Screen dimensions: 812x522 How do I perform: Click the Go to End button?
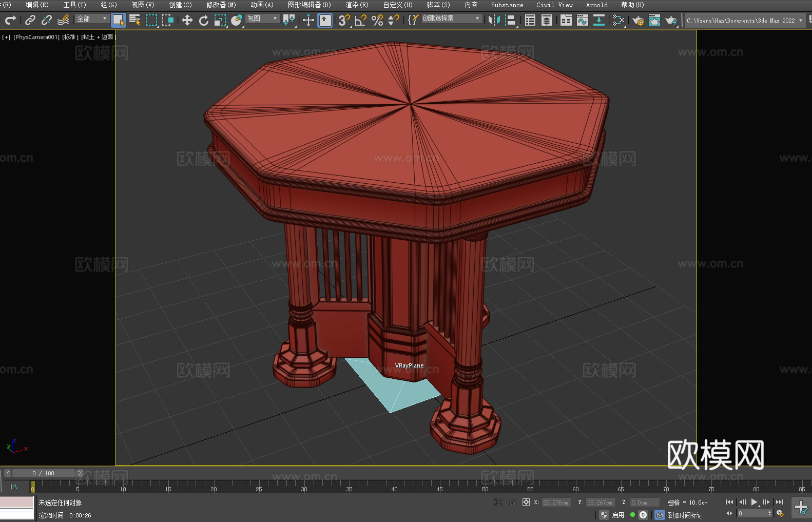(780, 502)
